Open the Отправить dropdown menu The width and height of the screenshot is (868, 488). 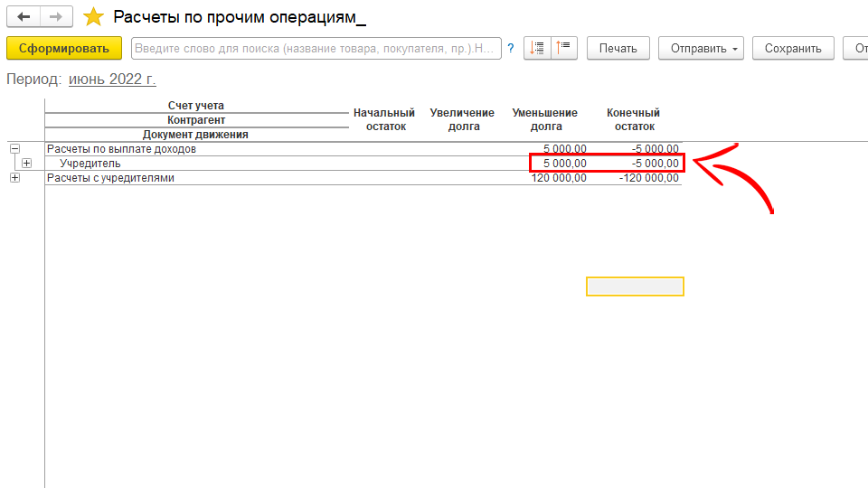coord(701,48)
